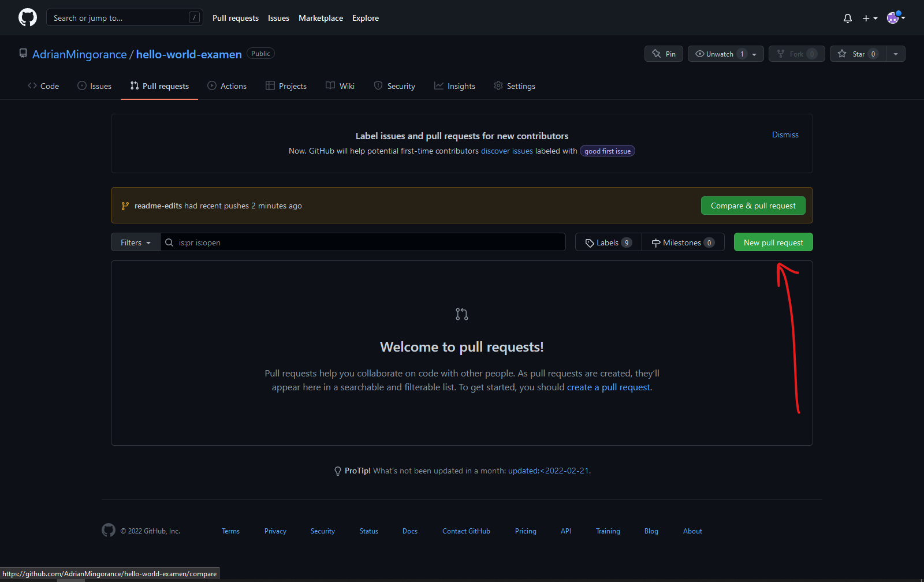924x582 pixels.
Task: Open the Filters dropdown
Action: pos(135,242)
